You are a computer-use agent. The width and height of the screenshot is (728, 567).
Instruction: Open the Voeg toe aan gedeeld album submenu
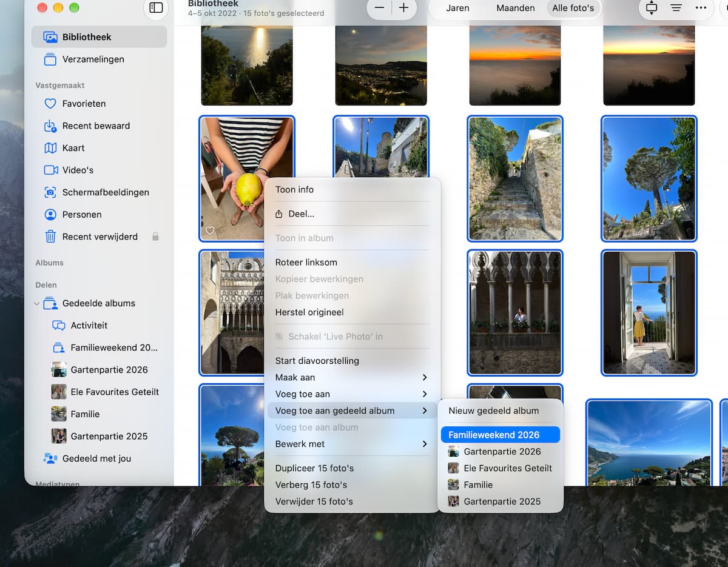(352, 411)
